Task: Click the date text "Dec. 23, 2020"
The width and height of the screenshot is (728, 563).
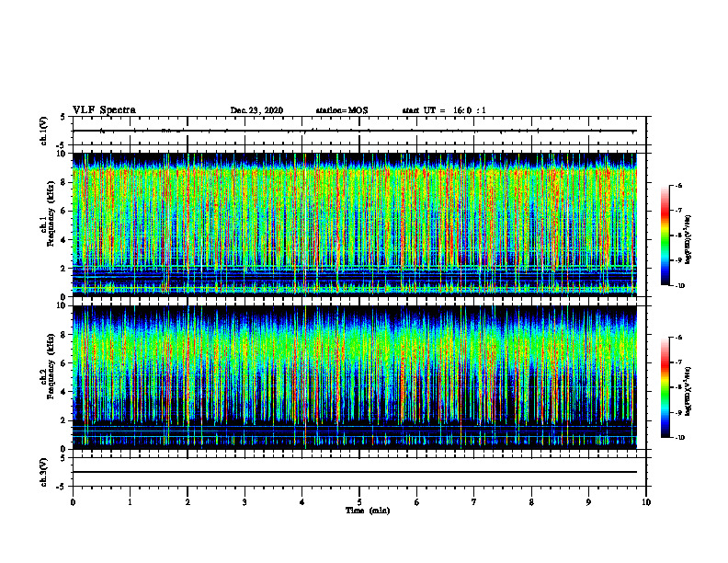Action: 256,110
